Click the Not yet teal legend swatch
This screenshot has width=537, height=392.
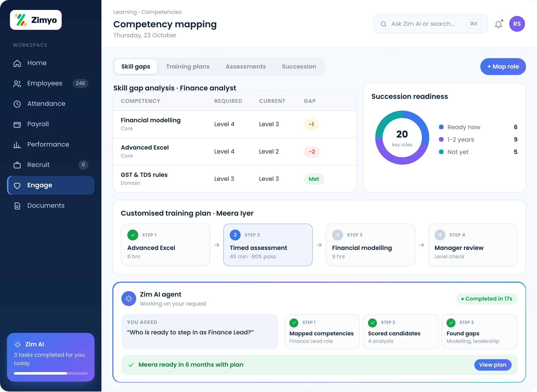pyautogui.click(x=441, y=152)
